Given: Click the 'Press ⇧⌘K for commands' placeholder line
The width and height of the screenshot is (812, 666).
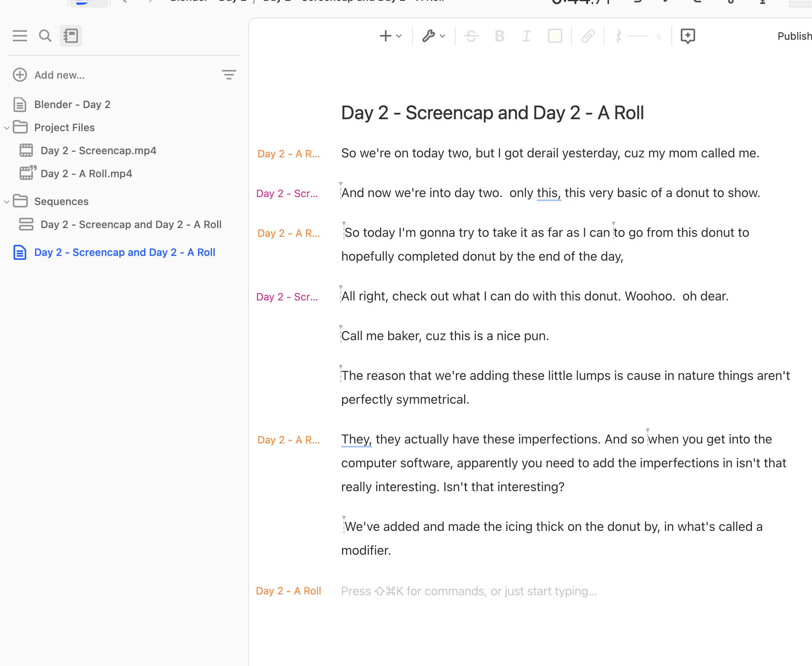Looking at the screenshot, I should [x=469, y=591].
